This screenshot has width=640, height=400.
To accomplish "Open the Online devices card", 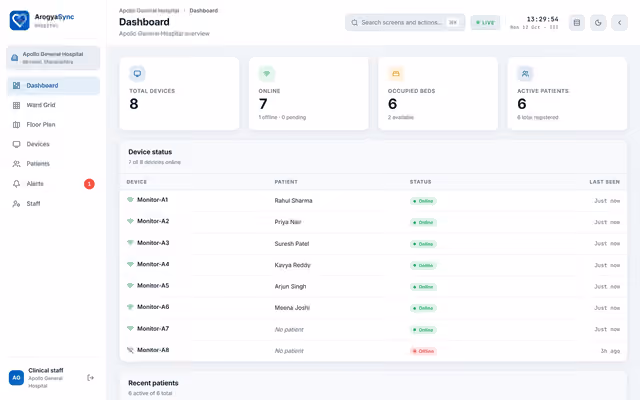I will click(309, 93).
